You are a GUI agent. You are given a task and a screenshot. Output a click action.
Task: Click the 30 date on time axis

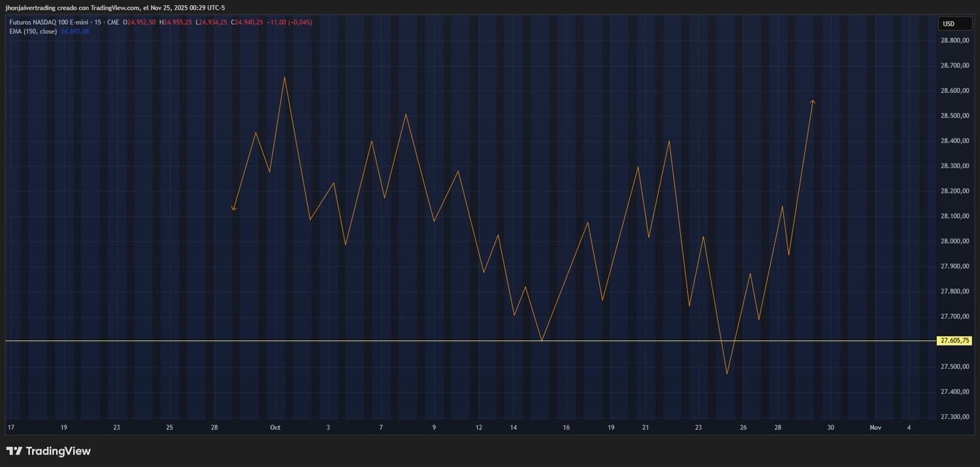830,428
